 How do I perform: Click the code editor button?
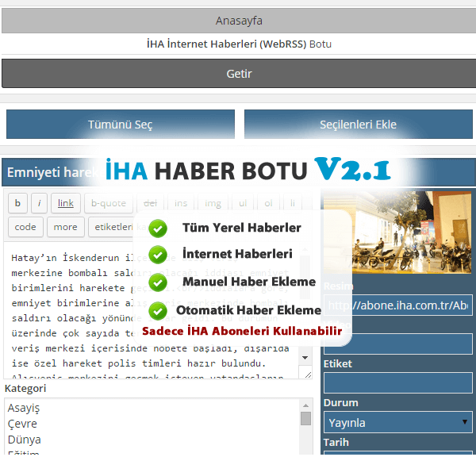(x=25, y=227)
